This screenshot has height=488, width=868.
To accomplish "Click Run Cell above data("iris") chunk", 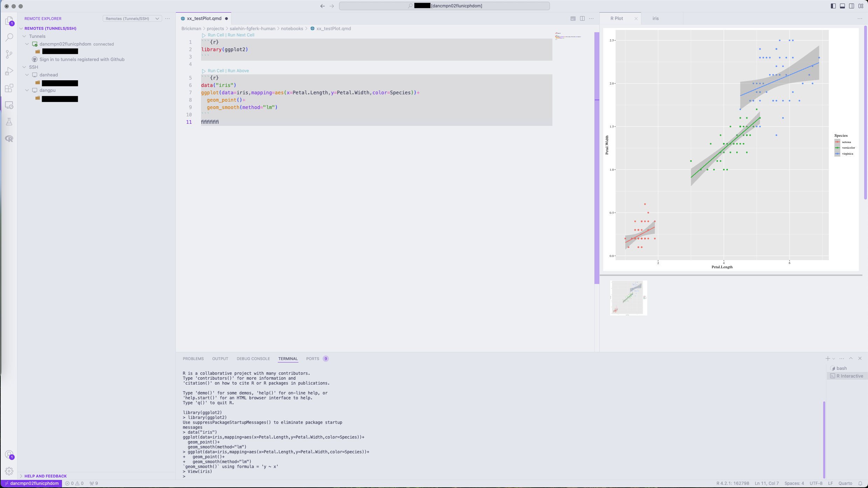I will (216, 71).
